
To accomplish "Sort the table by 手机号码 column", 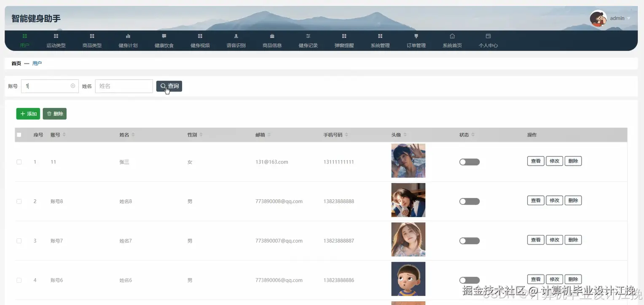I will click(x=346, y=135).
